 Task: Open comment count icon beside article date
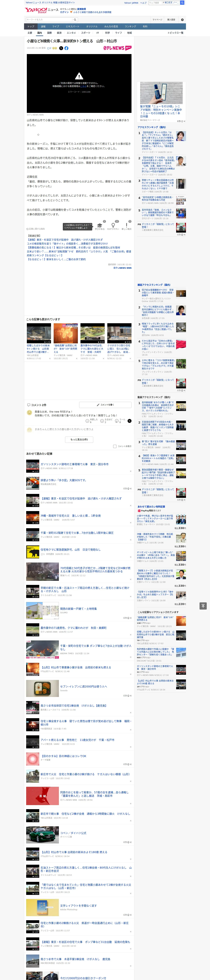[x=49, y=48]
